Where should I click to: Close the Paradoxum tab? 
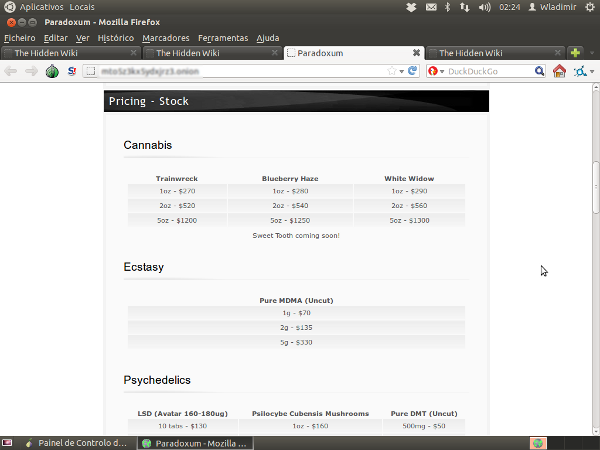416,53
